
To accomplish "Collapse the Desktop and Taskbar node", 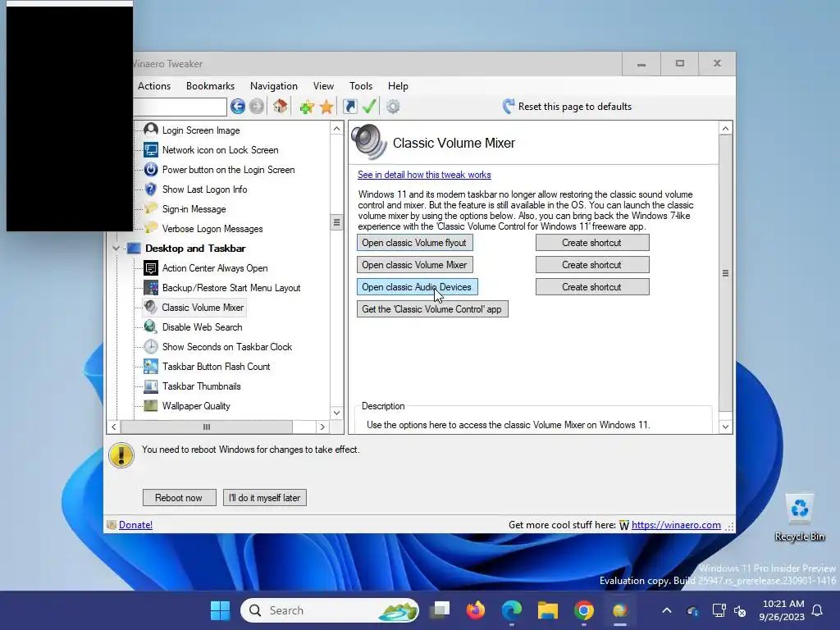I will (116, 249).
